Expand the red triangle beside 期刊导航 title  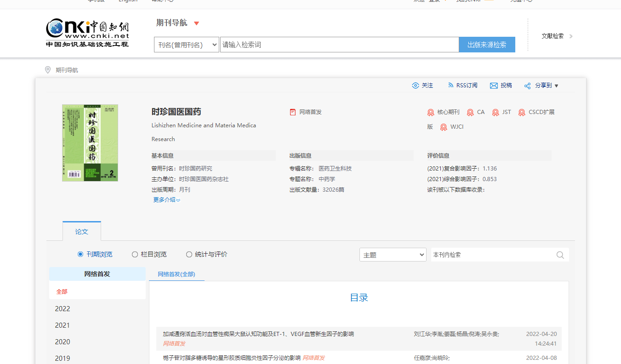click(x=196, y=23)
